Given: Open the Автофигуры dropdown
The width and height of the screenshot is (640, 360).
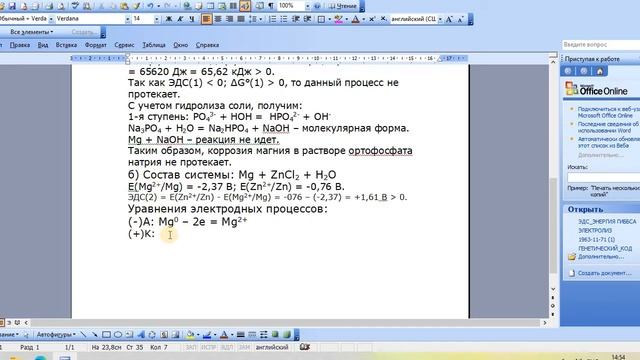Looking at the screenshot, I should (56, 335).
